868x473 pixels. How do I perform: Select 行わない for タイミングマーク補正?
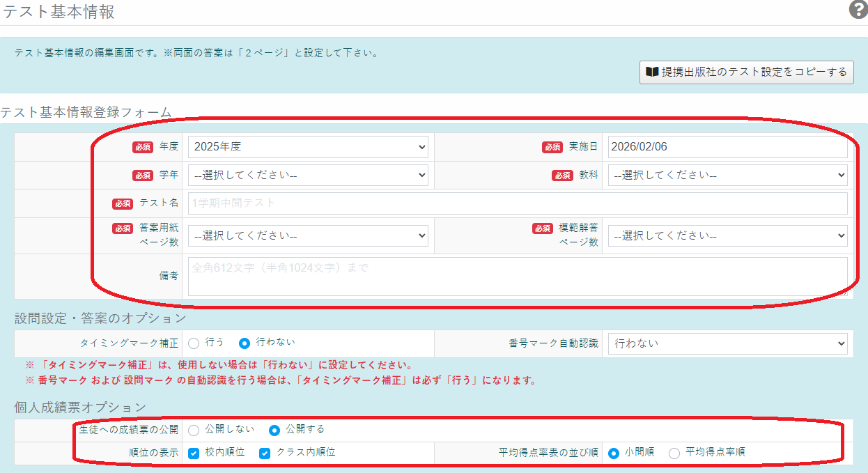coord(245,343)
